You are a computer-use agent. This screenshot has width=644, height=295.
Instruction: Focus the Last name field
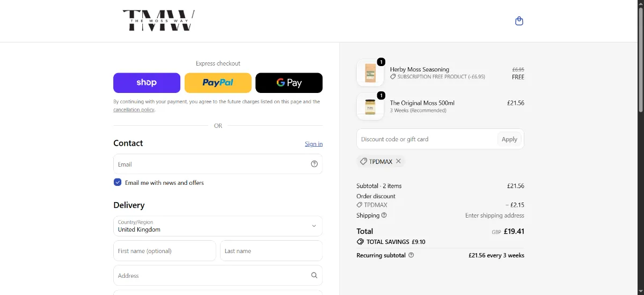tap(271, 251)
